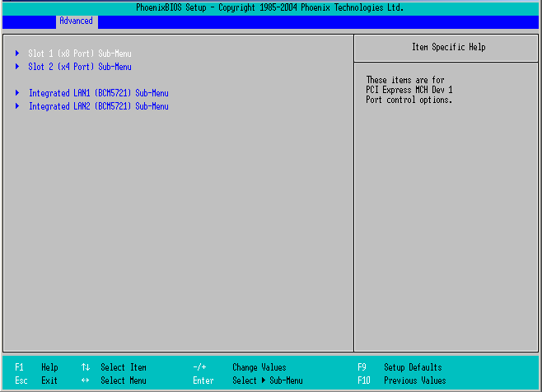The width and height of the screenshot is (542, 392).
Task: Click F10 Previous Values option
Action: [403, 380]
